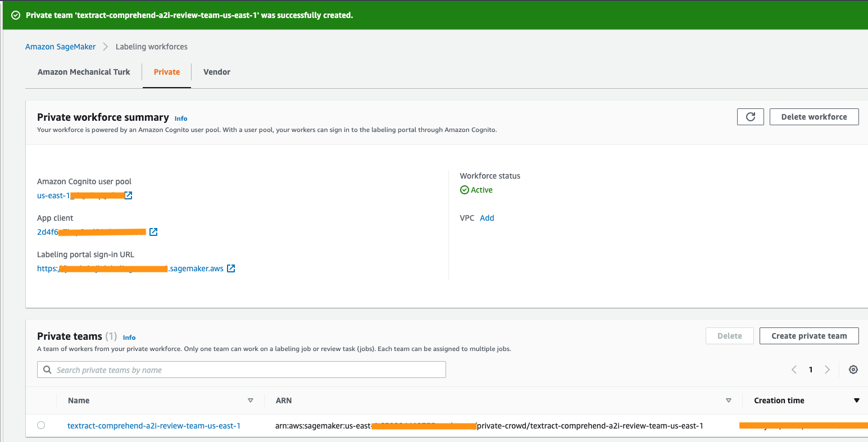Click the Active workforce status text

[x=481, y=190]
